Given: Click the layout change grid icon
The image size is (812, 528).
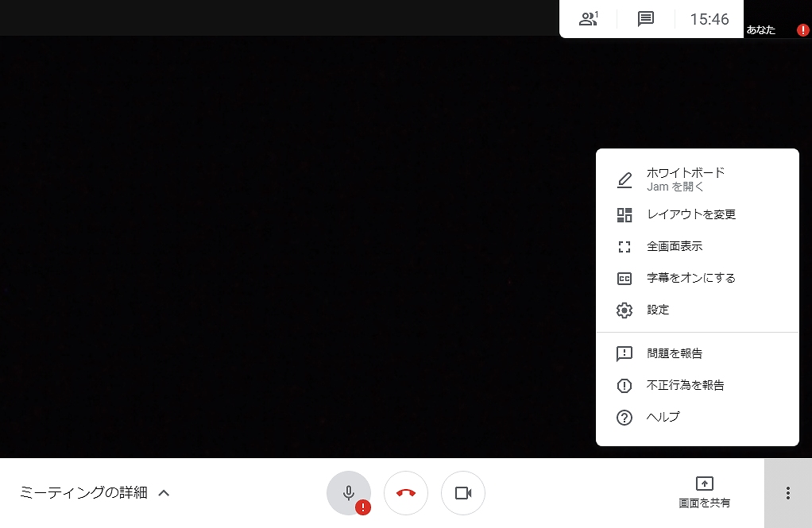Looking at the screenshot, I should click(624, 214).
